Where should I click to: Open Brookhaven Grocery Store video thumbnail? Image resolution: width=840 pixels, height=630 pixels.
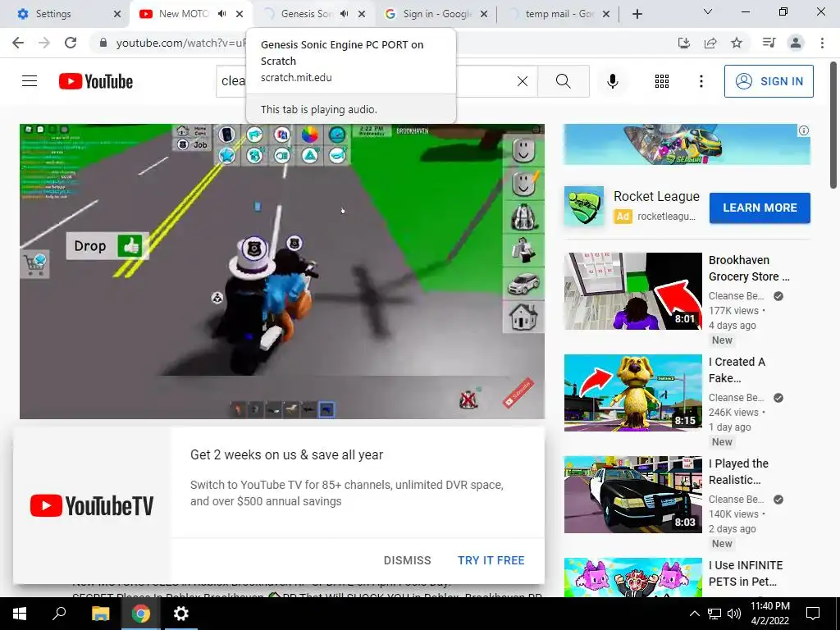tap(632, 291)
